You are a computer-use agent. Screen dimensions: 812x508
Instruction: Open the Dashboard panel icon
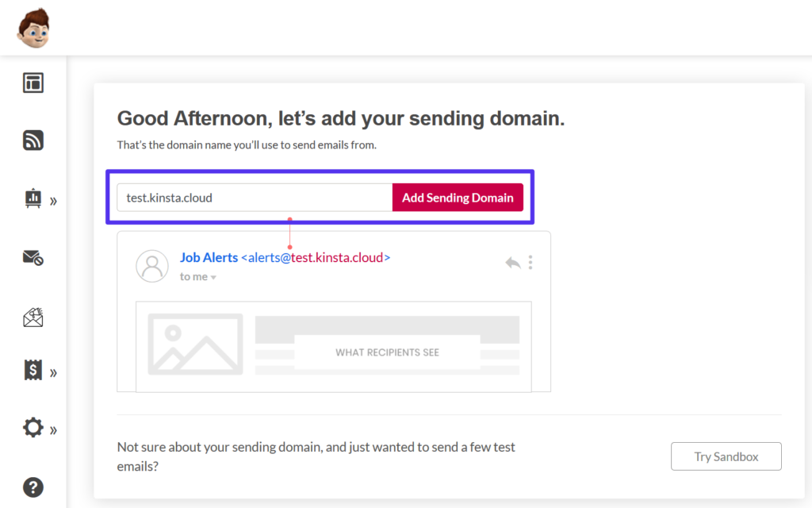tap(33, 83)
